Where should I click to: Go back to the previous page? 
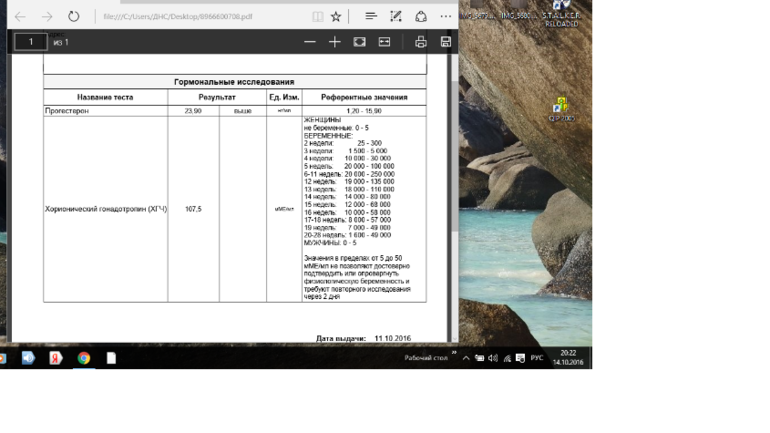20,17
